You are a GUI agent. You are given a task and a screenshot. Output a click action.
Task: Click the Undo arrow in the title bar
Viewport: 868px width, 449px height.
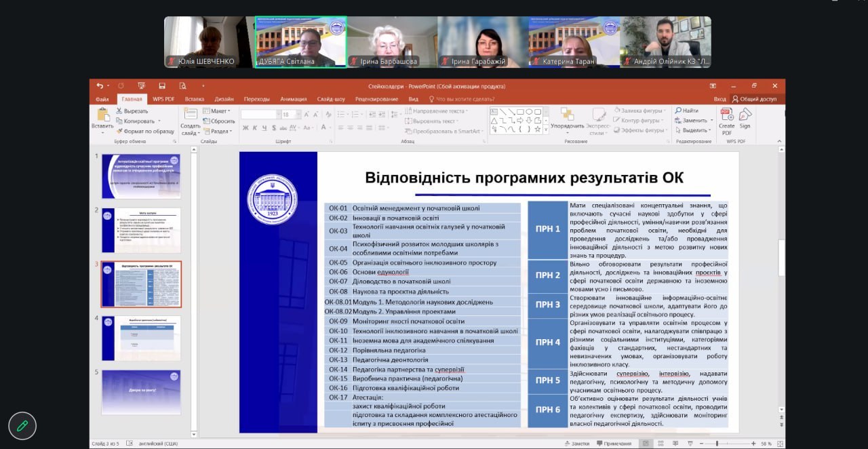pyautogui.click(x=99, y=86)
